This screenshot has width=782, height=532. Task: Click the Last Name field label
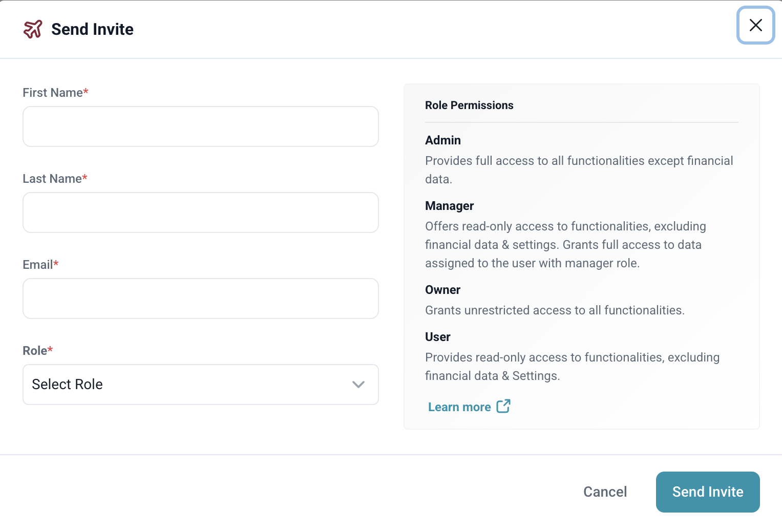[52, 179]
